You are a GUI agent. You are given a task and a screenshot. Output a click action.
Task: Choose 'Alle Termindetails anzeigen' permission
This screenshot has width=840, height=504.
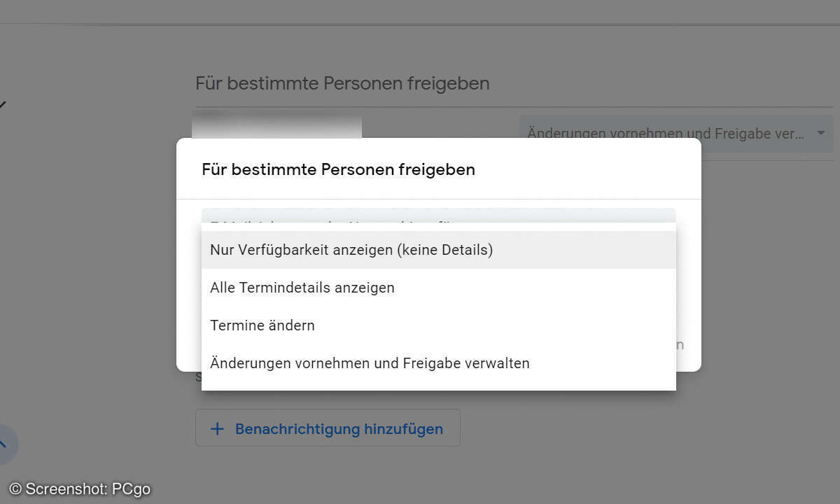(x=438, y=288)
